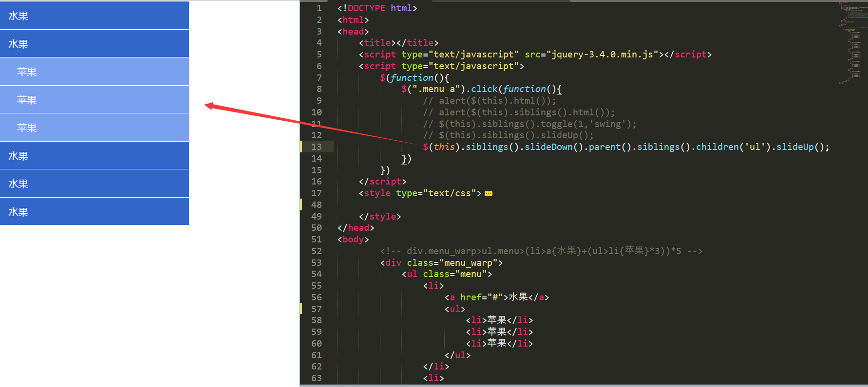Click line number 13 in the gutter
The height and width of the screenshot is (387, 868).
pos(317,147)
